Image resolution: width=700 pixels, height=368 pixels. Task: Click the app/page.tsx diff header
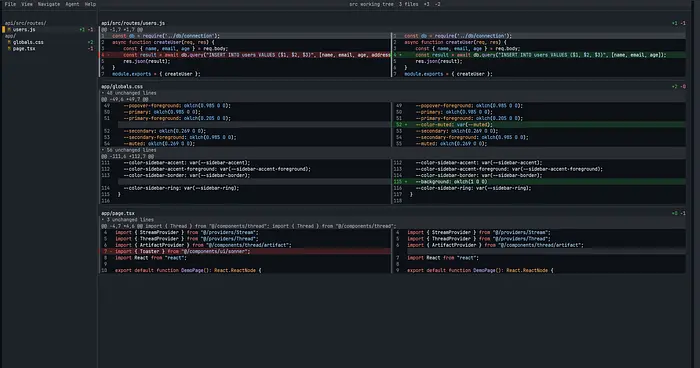pyautogui.click(x=118, y=213)
